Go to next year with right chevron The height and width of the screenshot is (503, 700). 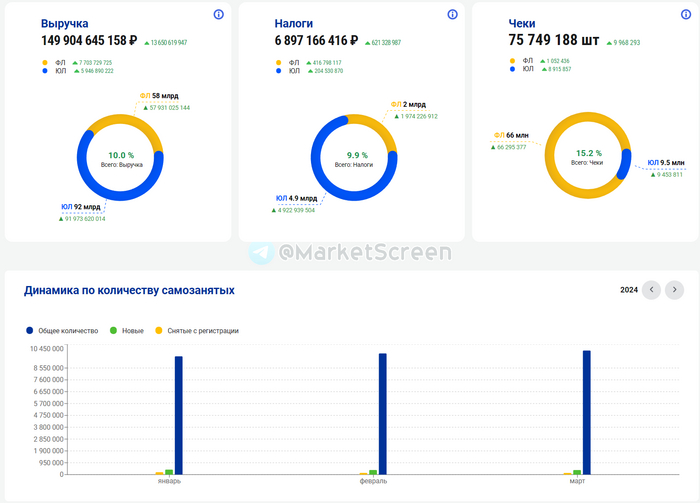coord(675,290)
